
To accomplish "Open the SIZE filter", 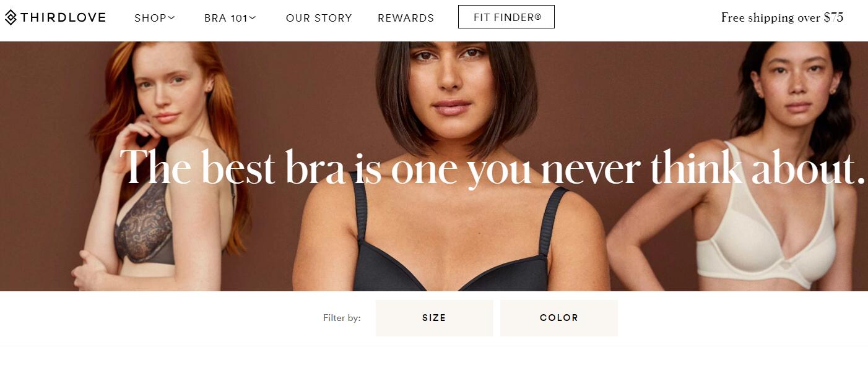I will [x=434, y=318].
